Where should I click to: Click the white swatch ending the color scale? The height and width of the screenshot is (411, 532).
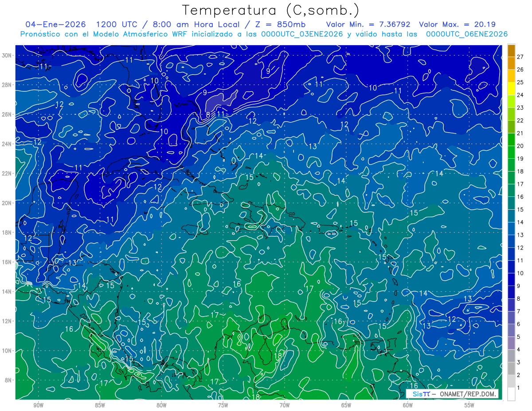pos(511,394)
